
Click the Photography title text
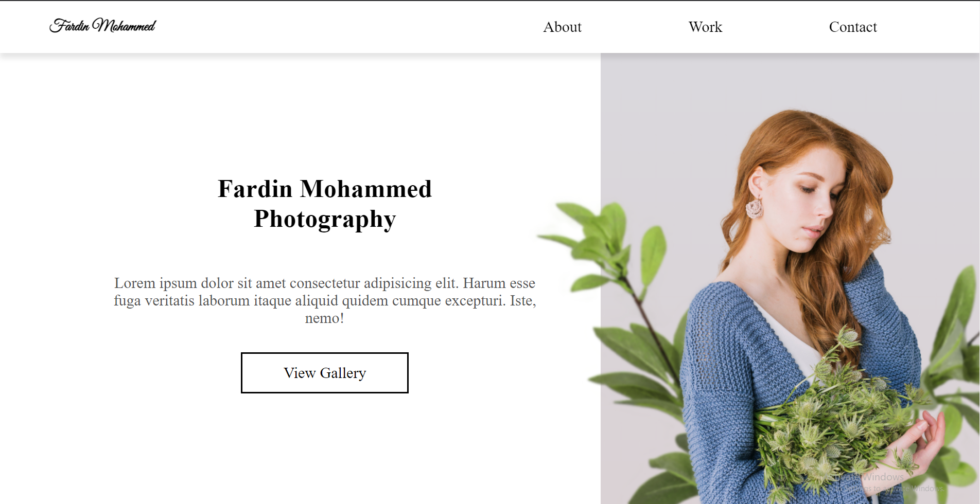324,219
